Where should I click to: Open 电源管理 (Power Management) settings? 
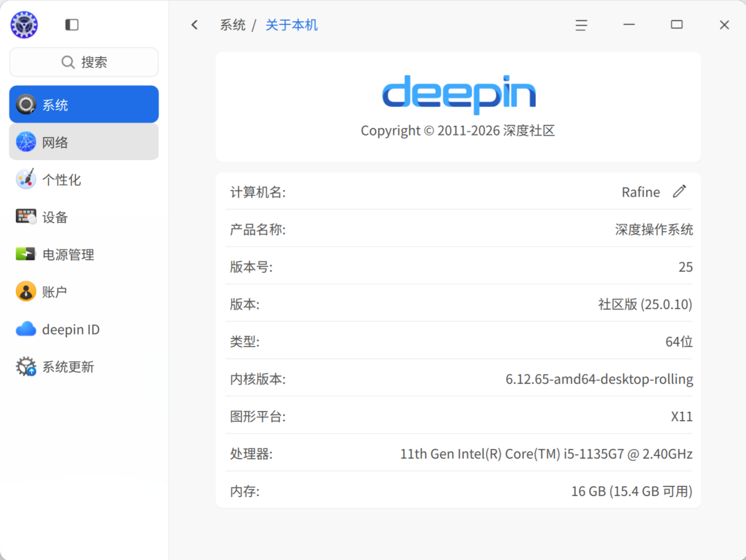point(26,254)
